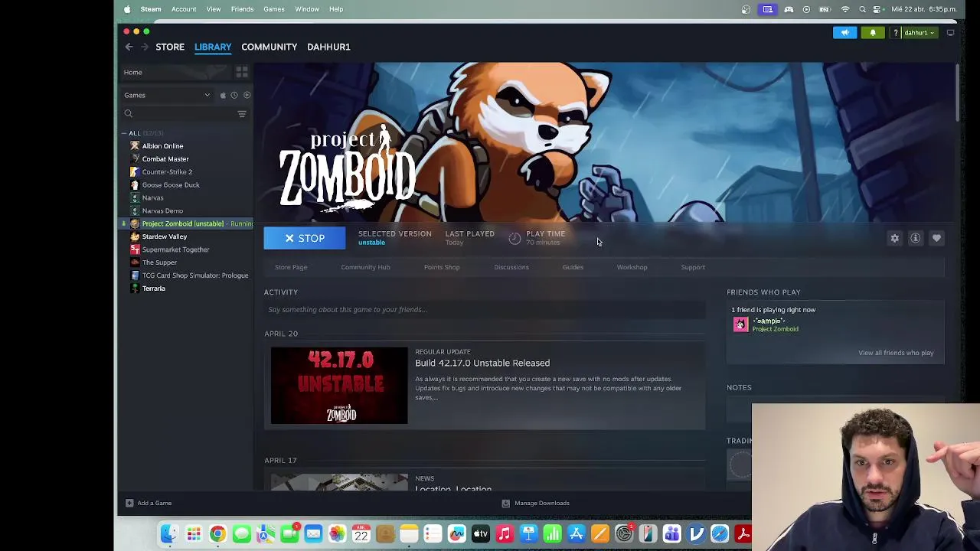Viewport: 980px width, 551px height.
Task: Open the Account menu
Action: (184, 9)
